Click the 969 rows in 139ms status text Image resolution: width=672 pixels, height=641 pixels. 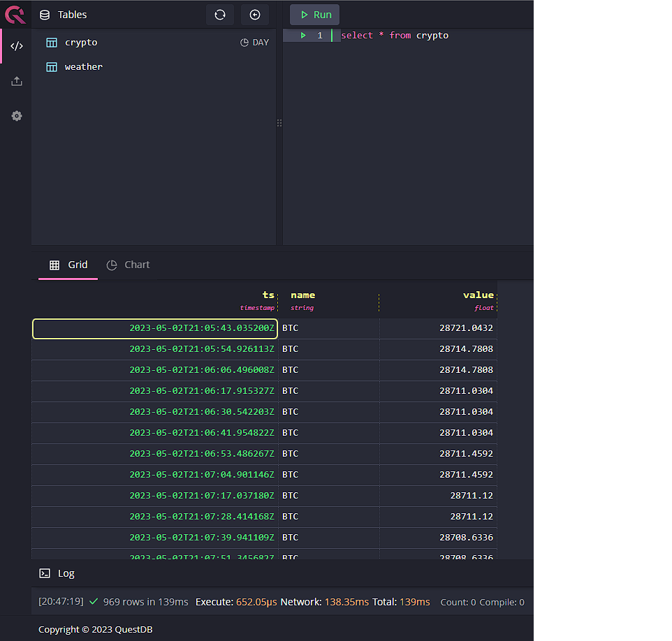point(146,602)
